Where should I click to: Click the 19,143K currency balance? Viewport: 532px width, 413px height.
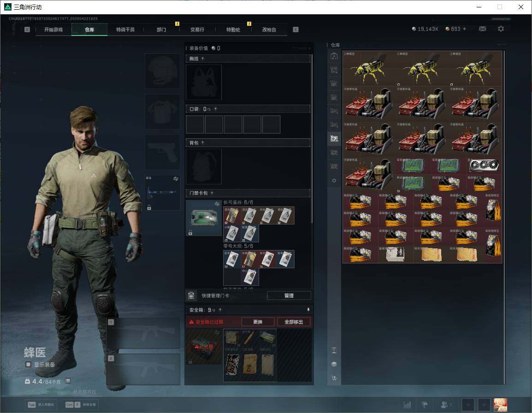pyautogui.click(x=425, y=29)
